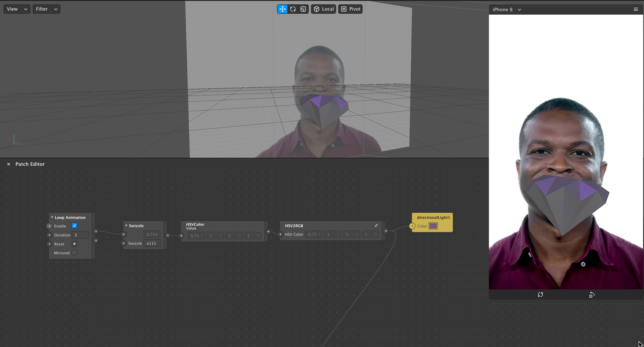Screen dimensions: 644x347
Task: Click the Duration input field
Action: tap(80, 235)
